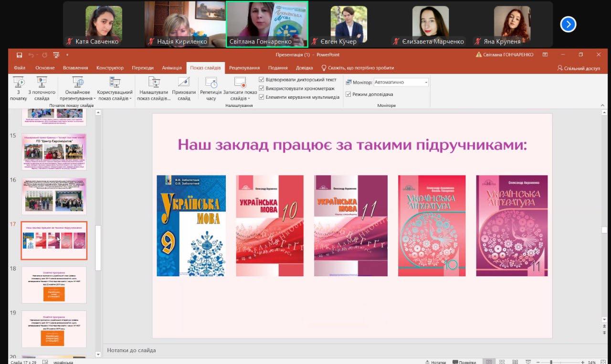Switch to Normal view icon in the status bar
The height and width of the screenshot is (364, 611).
[x=489, y=362]
